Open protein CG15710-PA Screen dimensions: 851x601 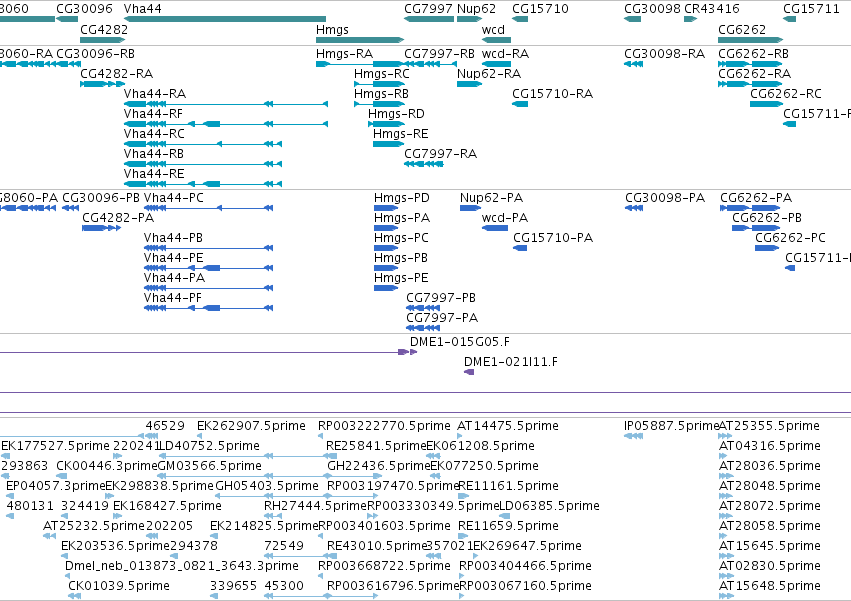[x=553, y=238]
